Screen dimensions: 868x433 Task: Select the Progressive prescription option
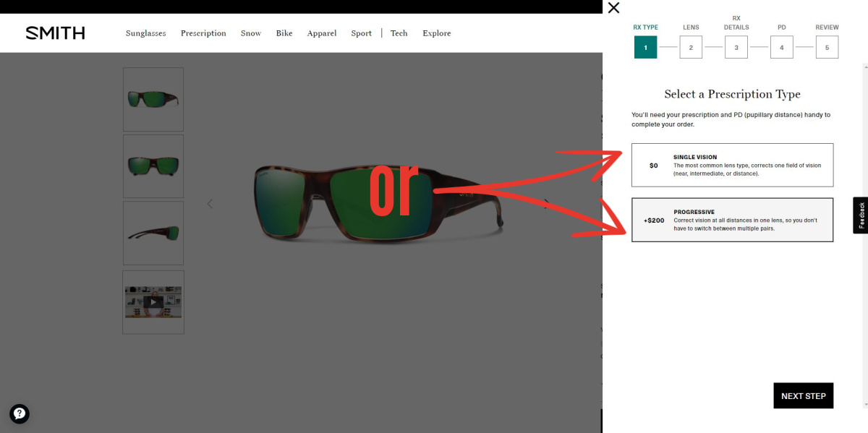[732, 220]
